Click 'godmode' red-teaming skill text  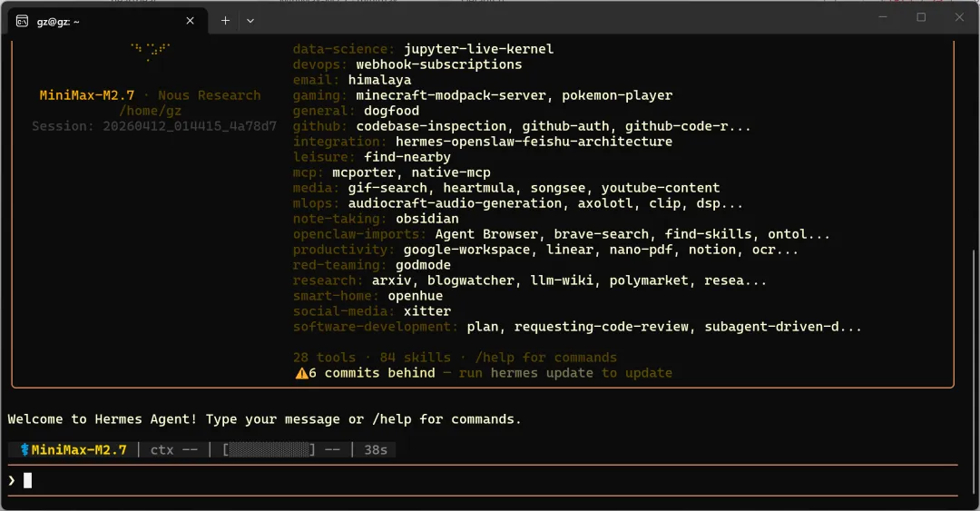(423, 264)
